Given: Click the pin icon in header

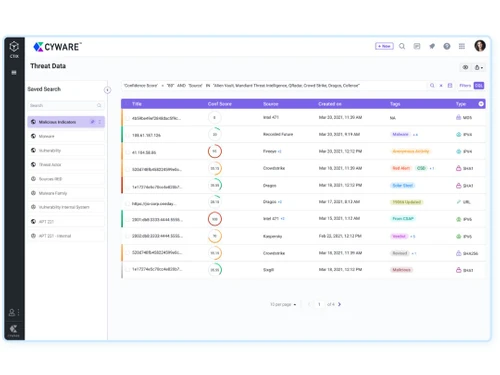Looking at the screenshot, I should pyautogui.click(x=432, y=46).
